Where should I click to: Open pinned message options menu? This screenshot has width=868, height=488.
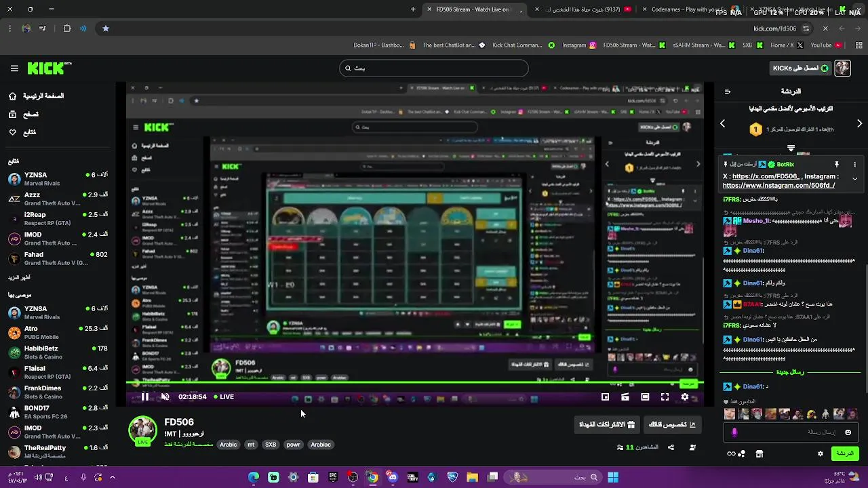click(x=854, y=165)
